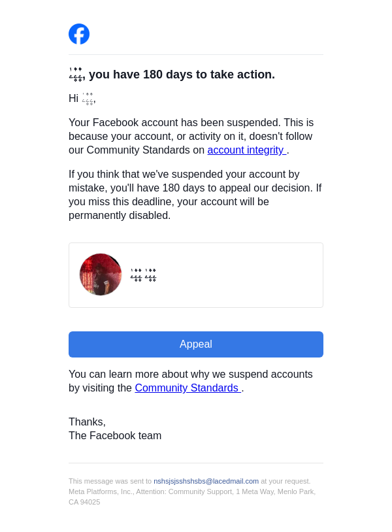Image resolution: width=392 pixels, height=532 pixels.
Task: Open the lacedmail.com email address link
Action: (206, 481)
